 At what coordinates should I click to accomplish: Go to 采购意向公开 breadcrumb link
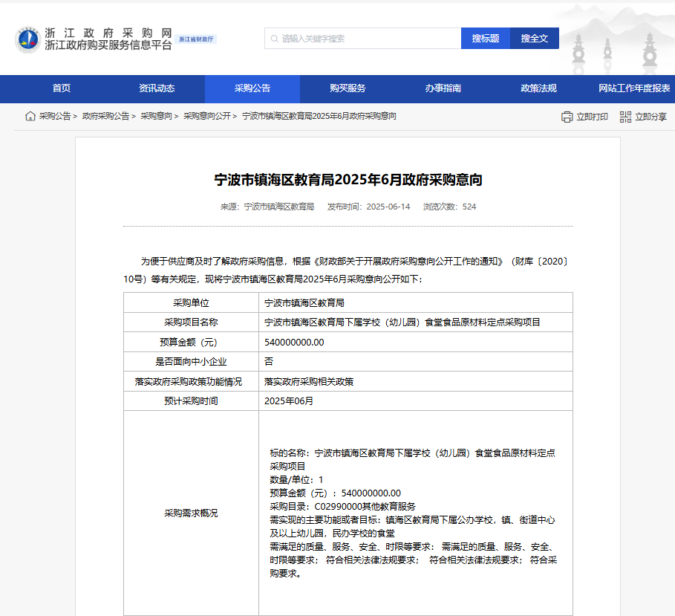click(x=207, y=117)
